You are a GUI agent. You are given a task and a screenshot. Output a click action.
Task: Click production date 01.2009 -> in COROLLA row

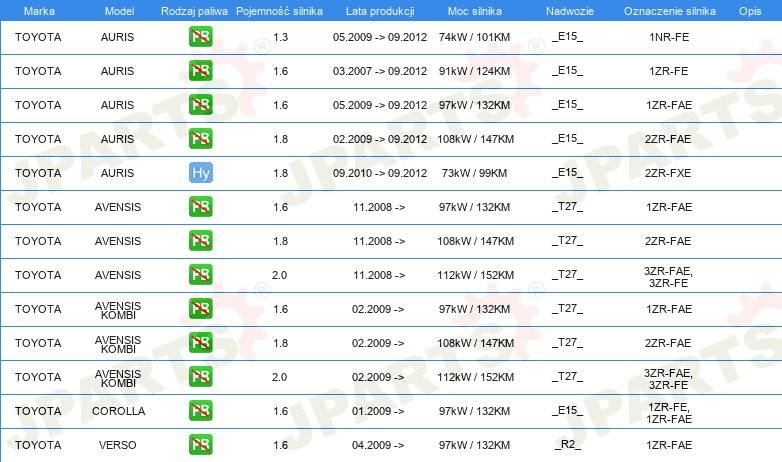pos(378,411)
